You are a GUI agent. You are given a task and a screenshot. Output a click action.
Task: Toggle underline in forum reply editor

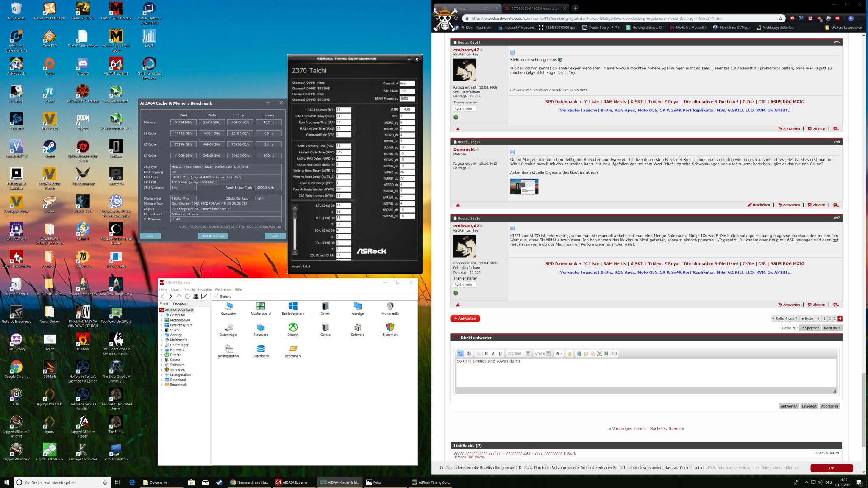500,353
